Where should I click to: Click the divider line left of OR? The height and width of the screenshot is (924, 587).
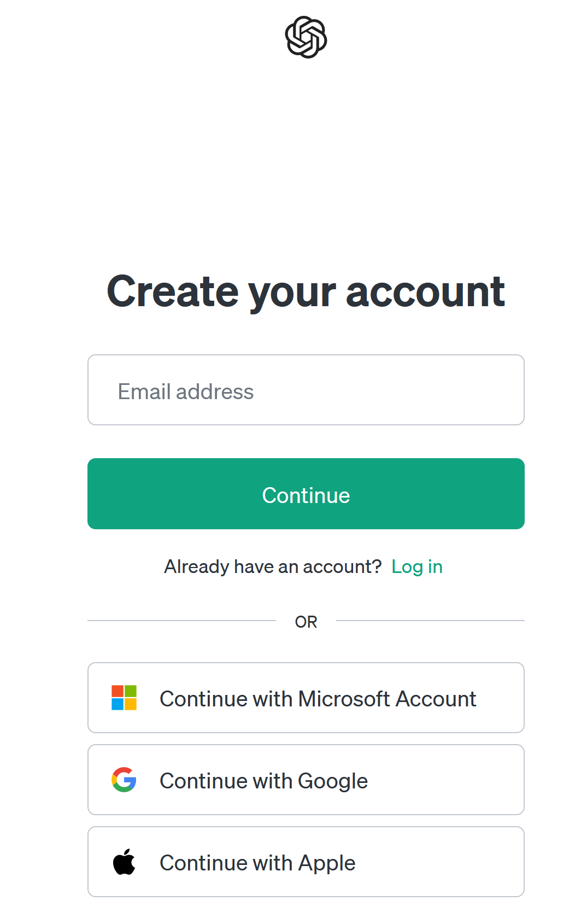[x=181, y=621]
